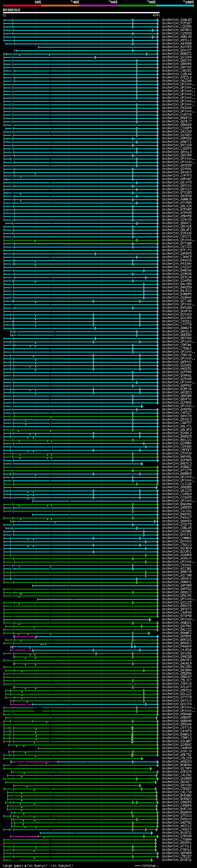Select hit label UniRef100_B7SP58
The image size is (197, 868).
point(177,616)
